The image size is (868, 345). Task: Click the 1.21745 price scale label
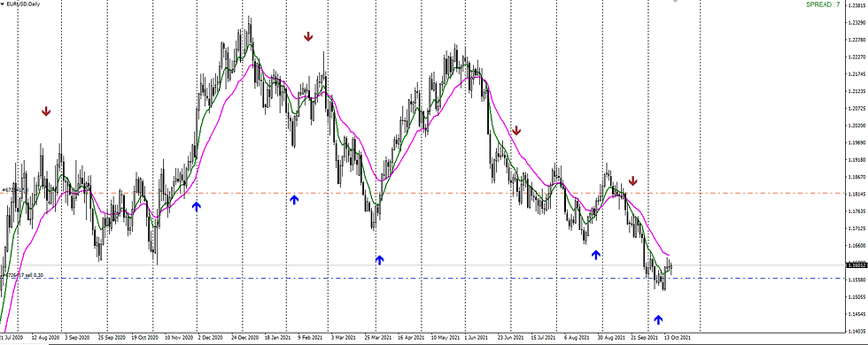[x=857, y=74]
